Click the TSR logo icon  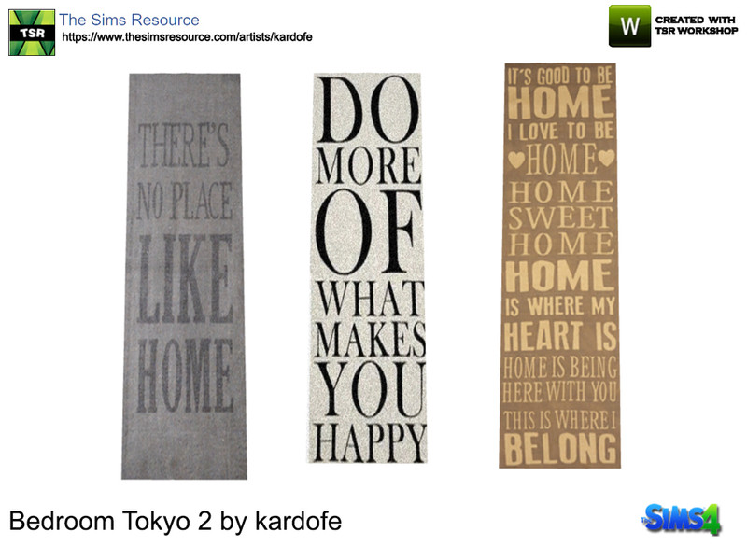tap(32, 33)
